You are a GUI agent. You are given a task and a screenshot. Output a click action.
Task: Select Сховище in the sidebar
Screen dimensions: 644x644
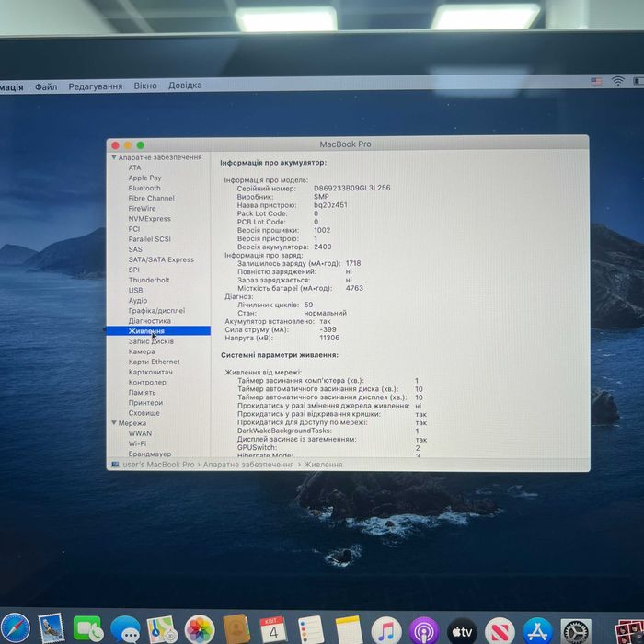(144, 413)
